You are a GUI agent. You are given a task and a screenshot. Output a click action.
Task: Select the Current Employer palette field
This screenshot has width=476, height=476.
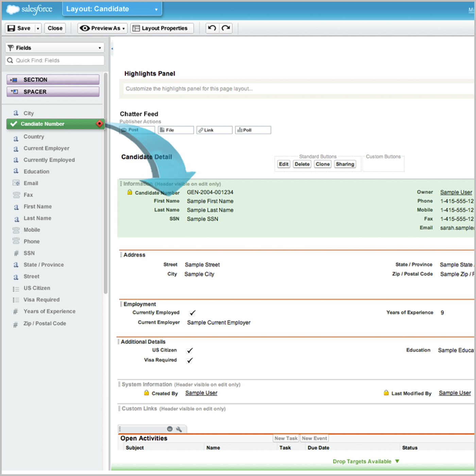[46, 148]
